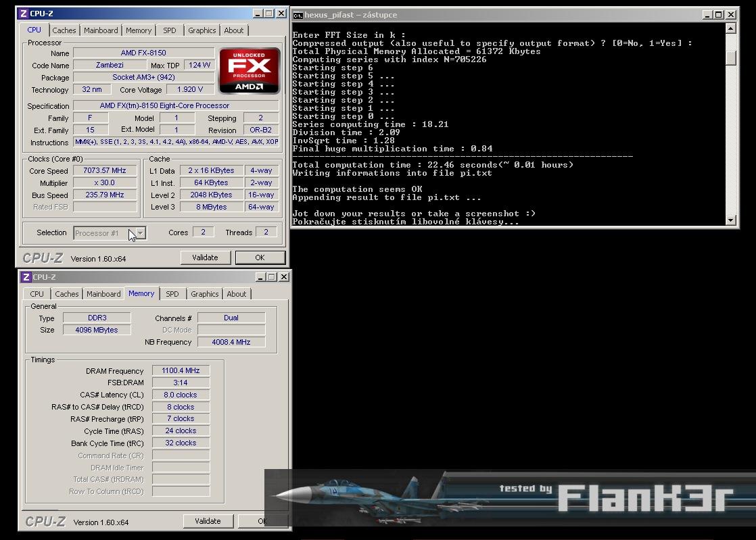The width and height of the screenshot is (756, 540).
Task: Click scroll down arrow in hexus_pifast console
Action: (x=730, y=220)
